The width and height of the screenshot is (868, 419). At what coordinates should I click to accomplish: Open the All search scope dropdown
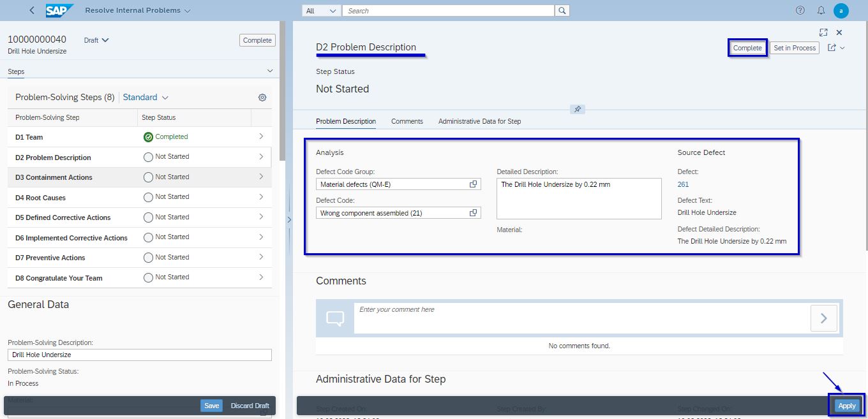322,11
